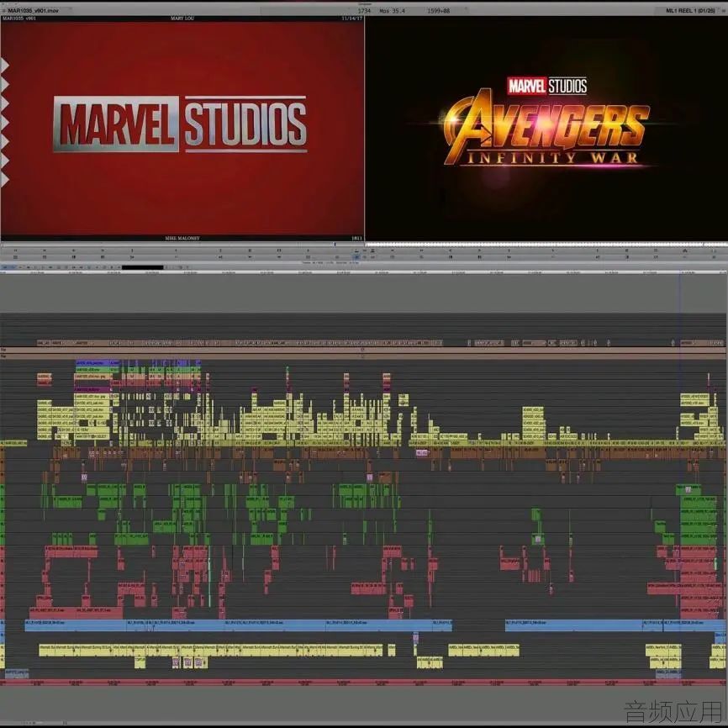The height and width of the screenshot is (728, 728).
Task: Click the Avengers Infinity War record monitor
Action: coord(546,128)
